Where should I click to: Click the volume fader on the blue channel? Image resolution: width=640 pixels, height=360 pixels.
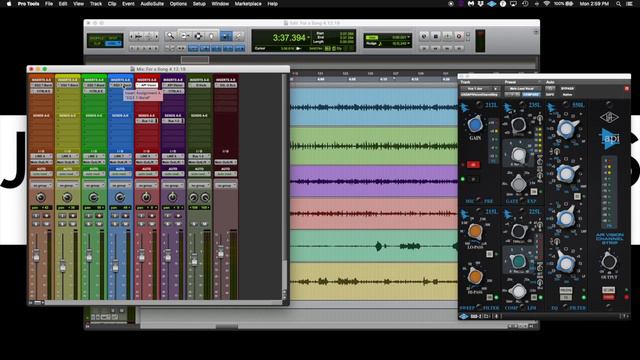click(x=116, y=266)
